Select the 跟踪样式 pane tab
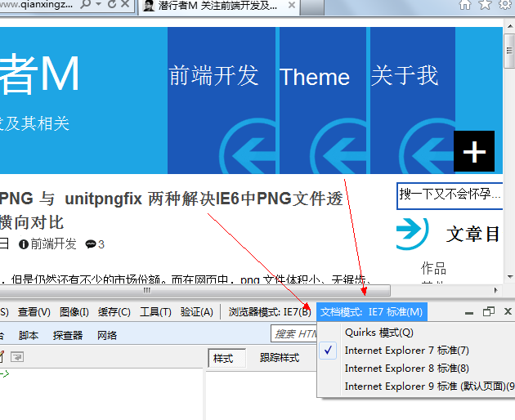The image size is (515, 420). (x=280, y=358)
